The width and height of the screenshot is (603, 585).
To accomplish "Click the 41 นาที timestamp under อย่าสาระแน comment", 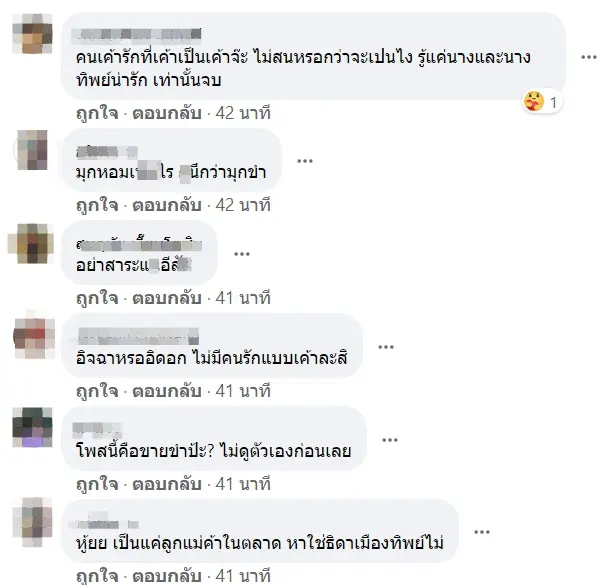I will coord(243,298).
